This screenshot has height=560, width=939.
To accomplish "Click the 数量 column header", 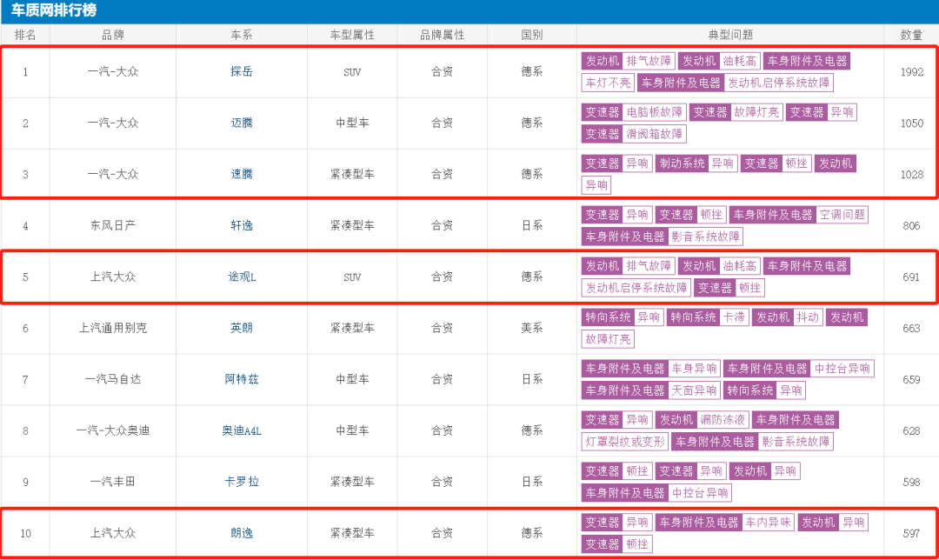I will click(911, 35).
